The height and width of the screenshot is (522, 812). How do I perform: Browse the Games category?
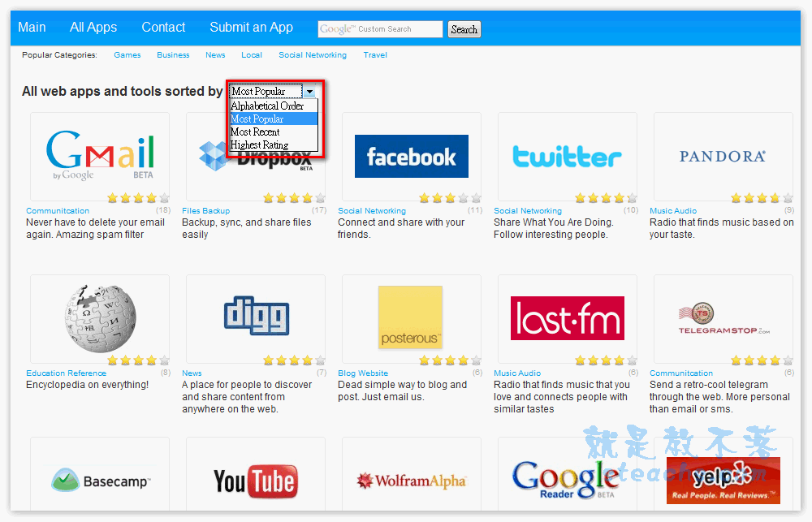(x=127, y=55)
